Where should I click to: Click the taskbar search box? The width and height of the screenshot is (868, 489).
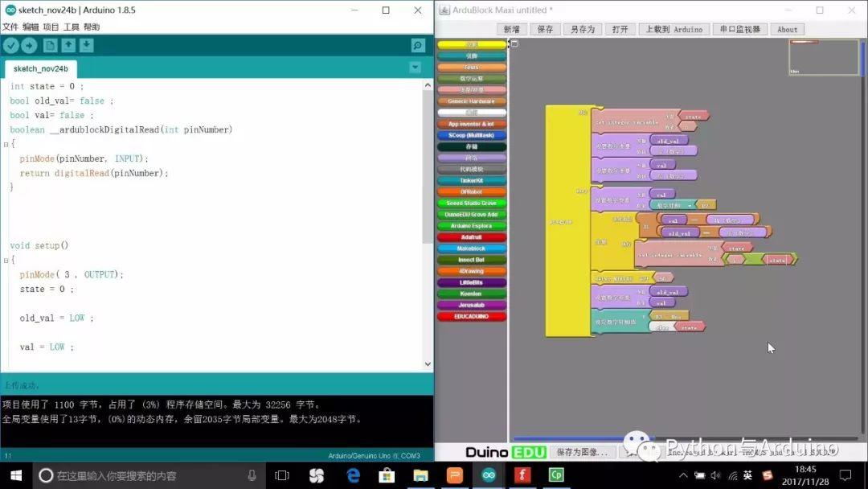149,475
